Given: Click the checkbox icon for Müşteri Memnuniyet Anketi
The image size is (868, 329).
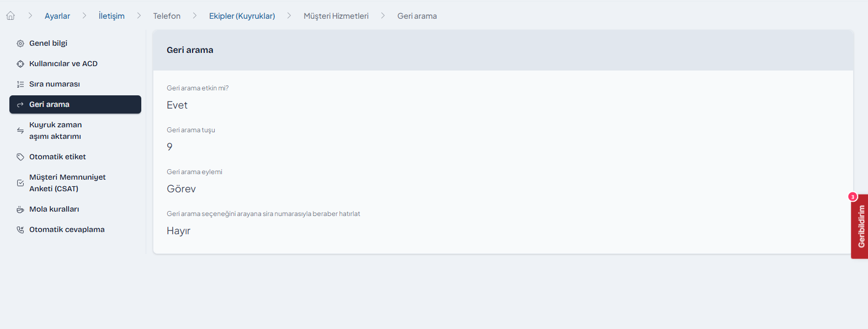Looking at the screenshot, I should (x=20, y=183).
